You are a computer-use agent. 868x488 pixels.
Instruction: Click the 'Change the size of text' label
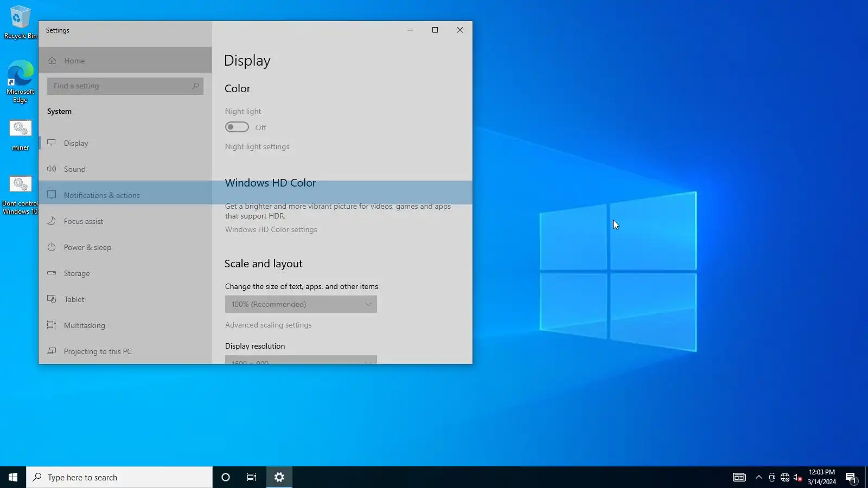(302, 286)
